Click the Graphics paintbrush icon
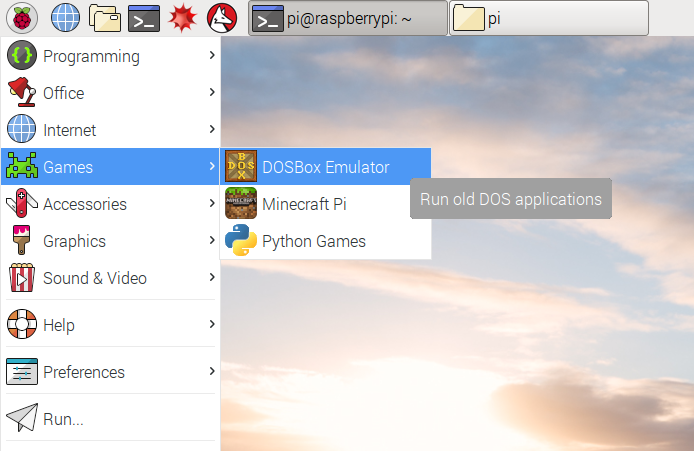 pyautogui.click(x=21, y=240)
